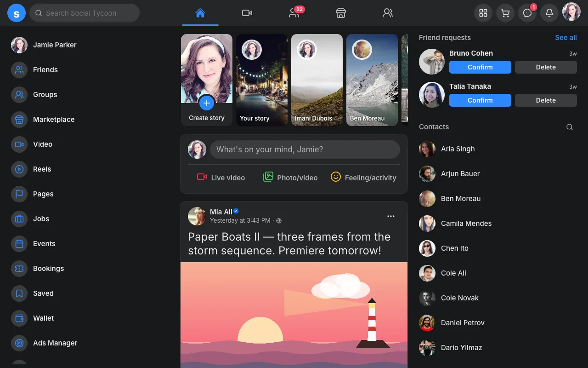Open the apps grid menu icon
Screen dimensions: 588x368
click(483, 13)
